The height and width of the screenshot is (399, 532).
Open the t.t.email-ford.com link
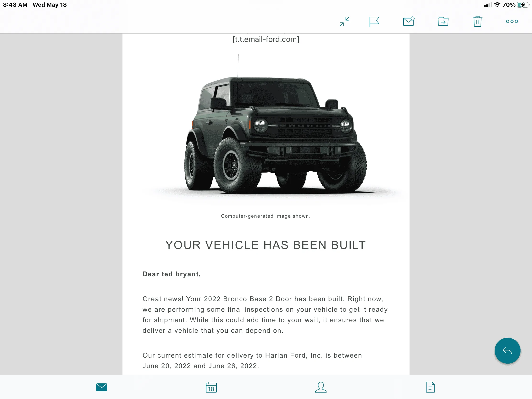pyautogui.click(x=266, y=39)
